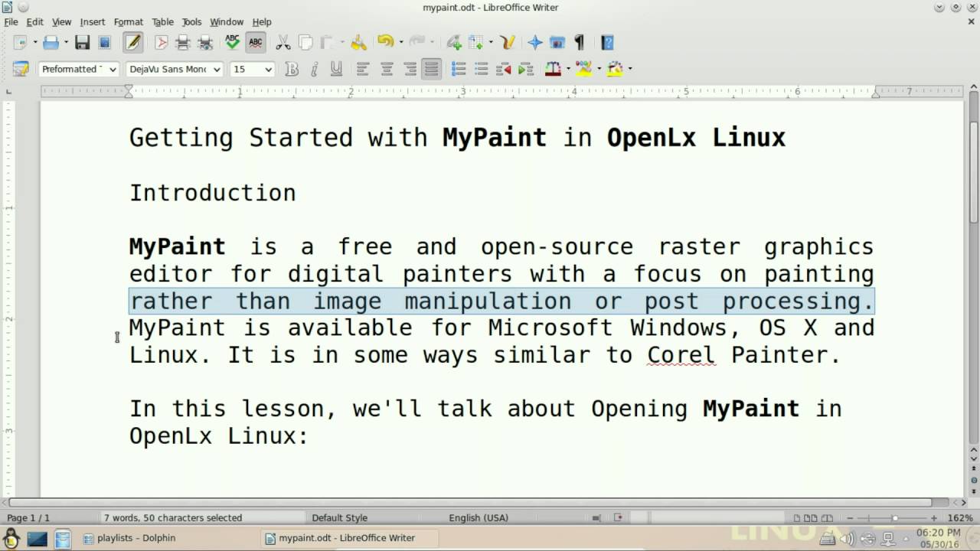Export directly as PDF
This screenshot has width=980, height=551.
(161, 43)
